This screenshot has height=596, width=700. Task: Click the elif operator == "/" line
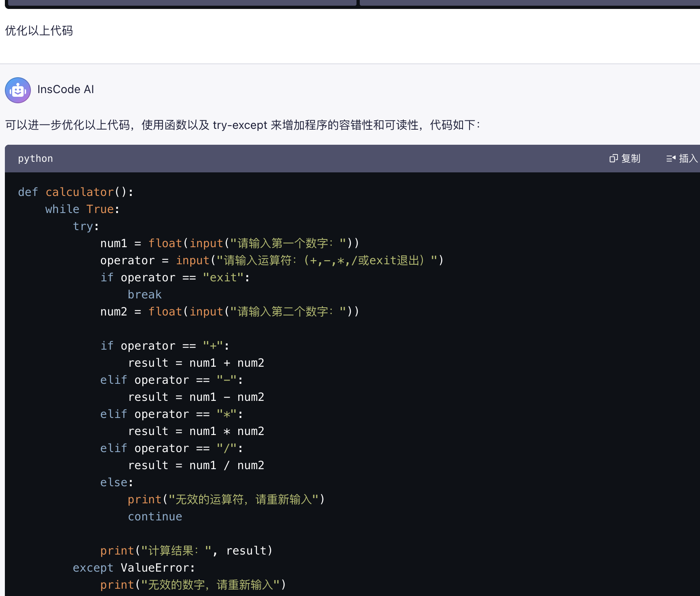pyautogui.click(x=172, y=448)
